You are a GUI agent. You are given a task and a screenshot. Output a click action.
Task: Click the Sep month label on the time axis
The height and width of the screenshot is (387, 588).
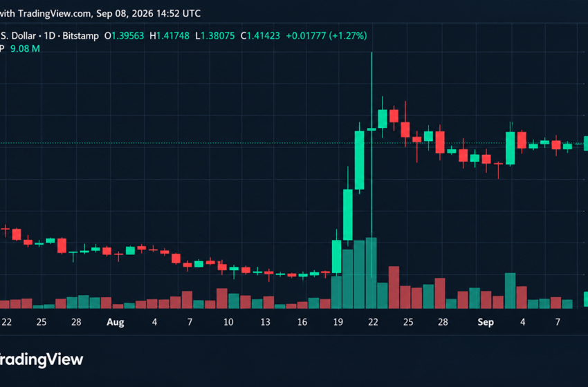(486, 322)
